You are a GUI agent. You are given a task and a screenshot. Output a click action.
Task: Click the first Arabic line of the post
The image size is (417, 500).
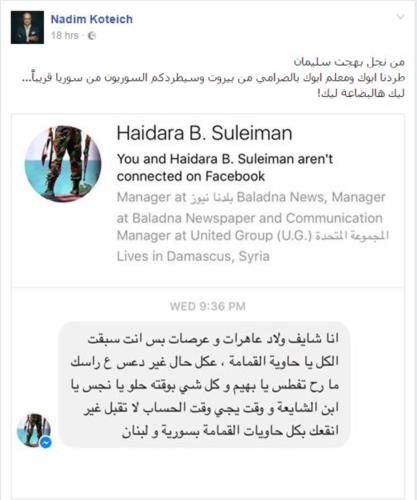click(349, 62)
